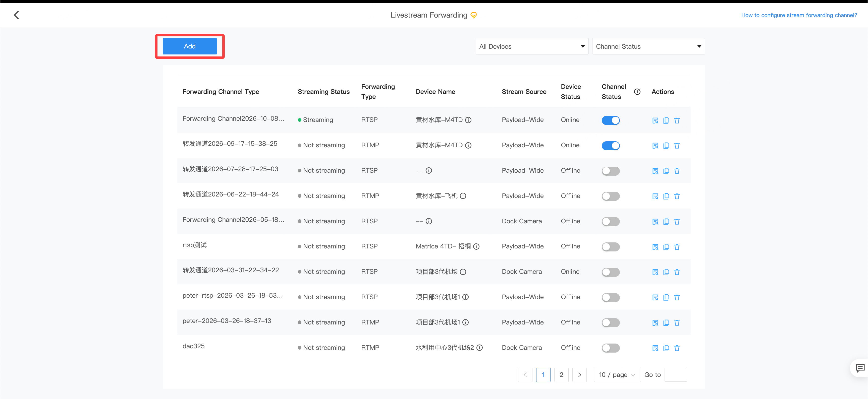Viewport: 868px width, 399px height.
Task: Delete the 转发通道2026-07-28-17-25-03 channel
Action: click(x=677, y=171)
